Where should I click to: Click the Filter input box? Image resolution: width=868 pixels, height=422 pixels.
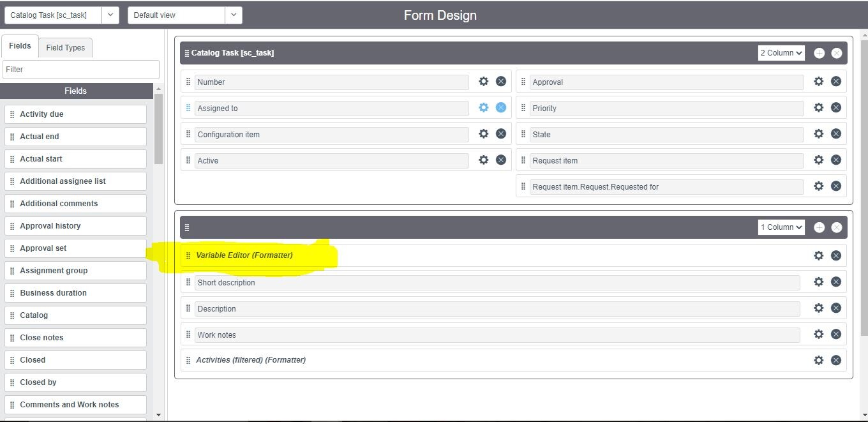pos(81,70)
